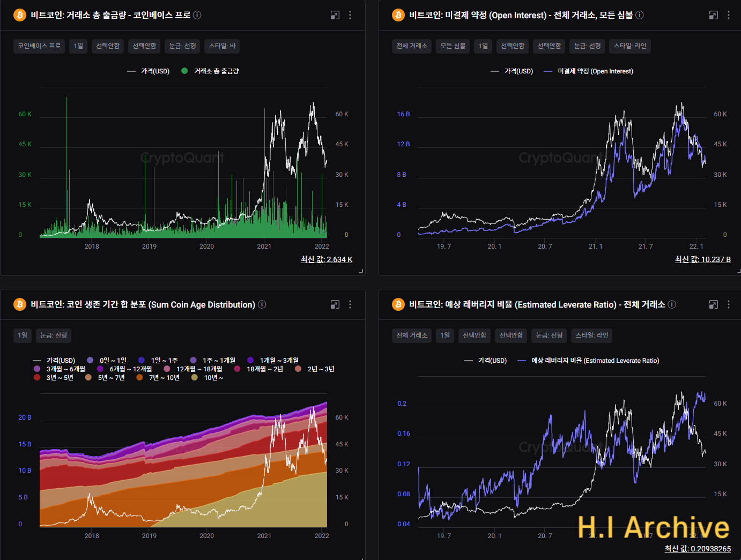Image resolution: width=741 pixels, height=560 pixels.
Task: Toggle 미결제 약정 (Open Interest) legend series
Action: (x=589, y=71)
